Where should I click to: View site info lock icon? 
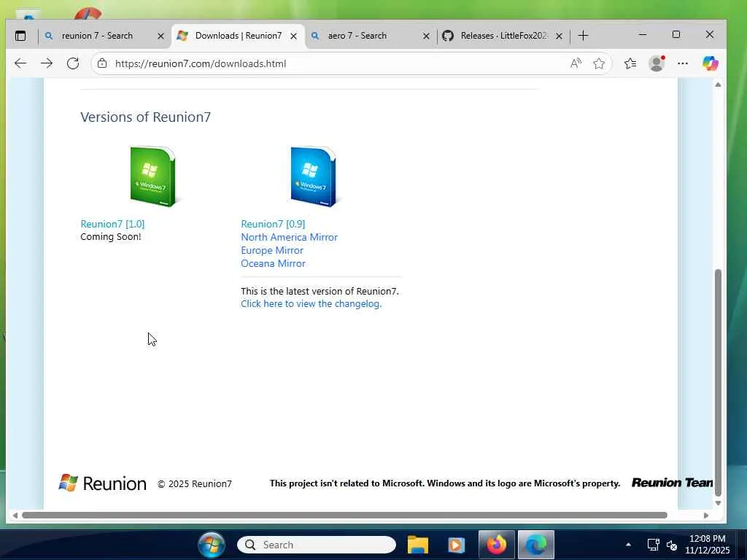point(102,63)
